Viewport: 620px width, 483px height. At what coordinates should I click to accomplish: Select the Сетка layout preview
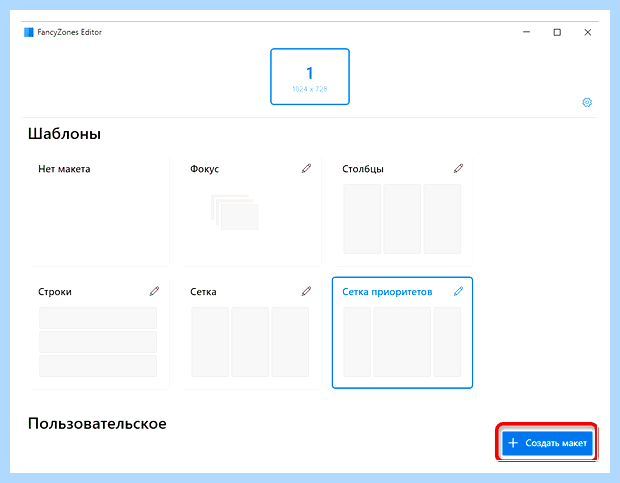[x=250, y=342]
